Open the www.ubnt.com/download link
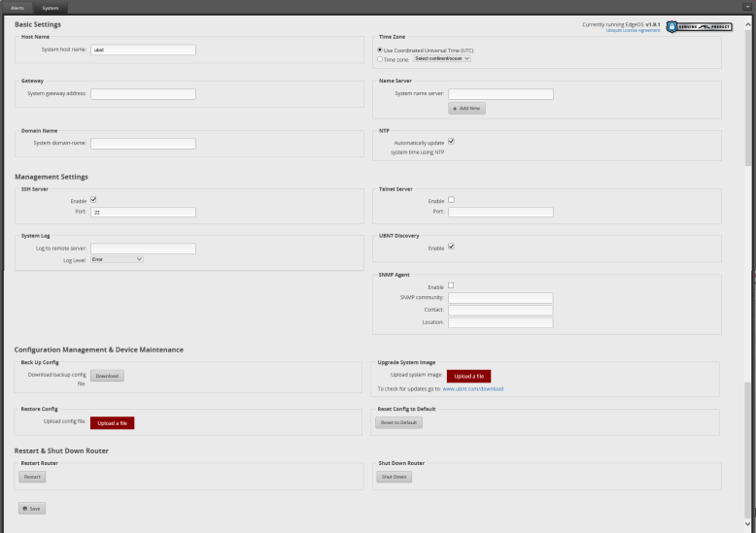Viewport: 756px width, 533px height. click(472, 388)
